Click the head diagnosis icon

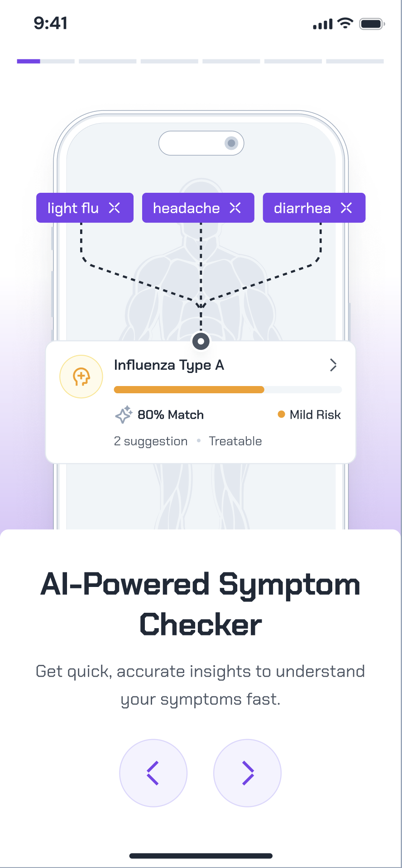[x=81, y=377]
